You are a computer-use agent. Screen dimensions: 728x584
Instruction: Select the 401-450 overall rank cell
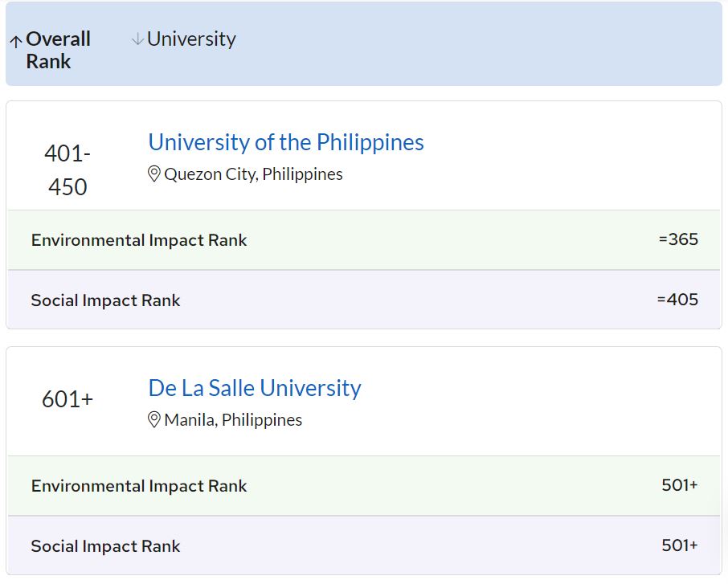pos(67,170)
